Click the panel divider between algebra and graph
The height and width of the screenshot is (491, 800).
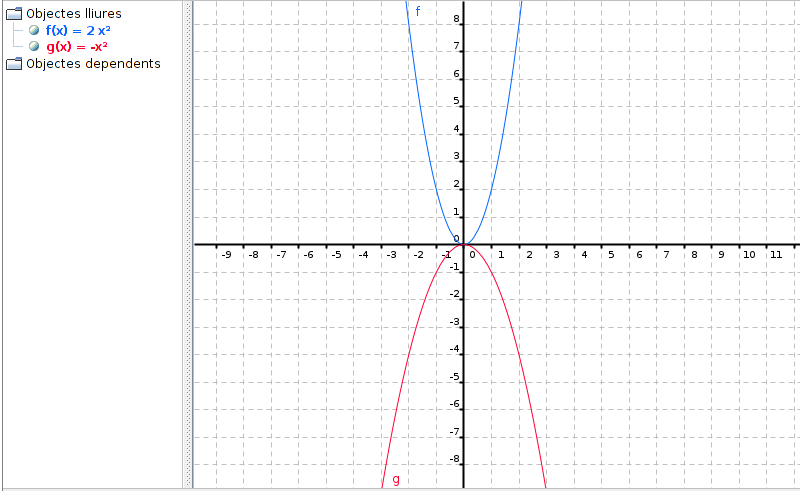(x=188, y=245)
